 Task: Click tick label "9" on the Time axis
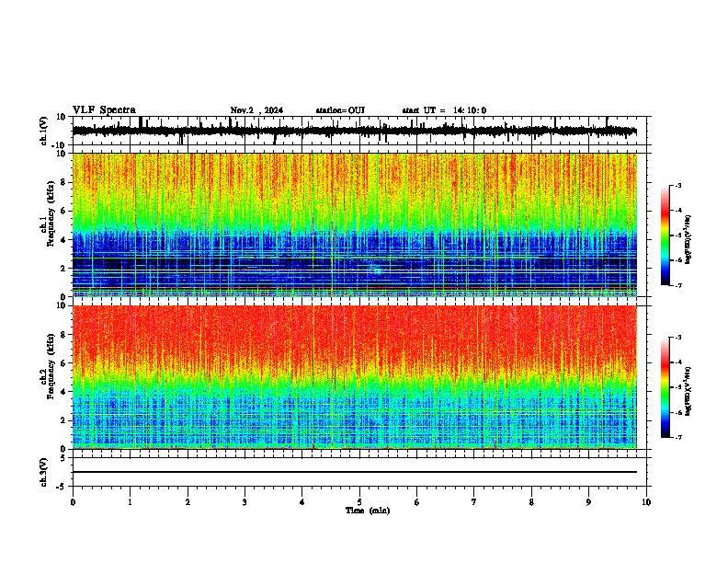588,502
